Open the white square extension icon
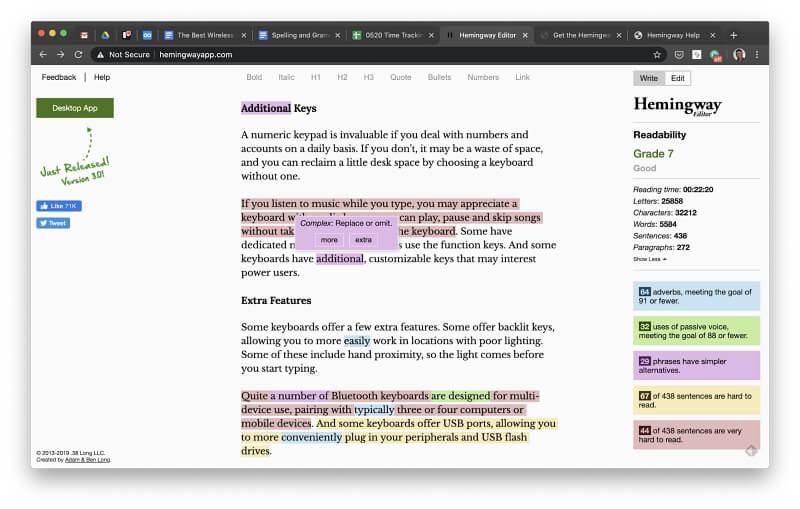Image resolution: width=800 pixels, height=509 pixels. click(696, 55)
